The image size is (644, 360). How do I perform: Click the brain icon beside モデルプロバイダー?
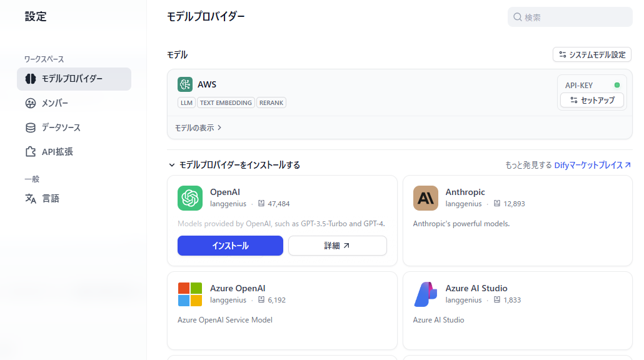[x=31, y=79]
